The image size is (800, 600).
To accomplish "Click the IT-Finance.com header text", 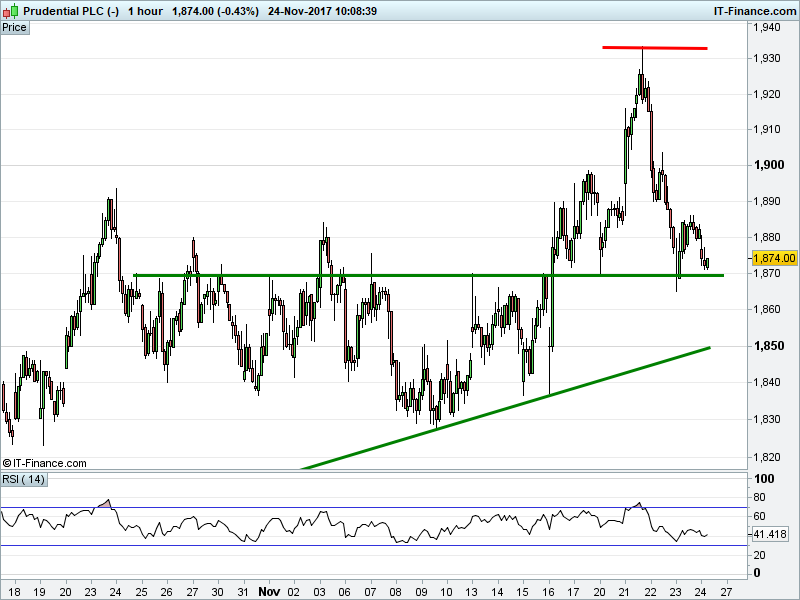I will click(x=755, y=11).
